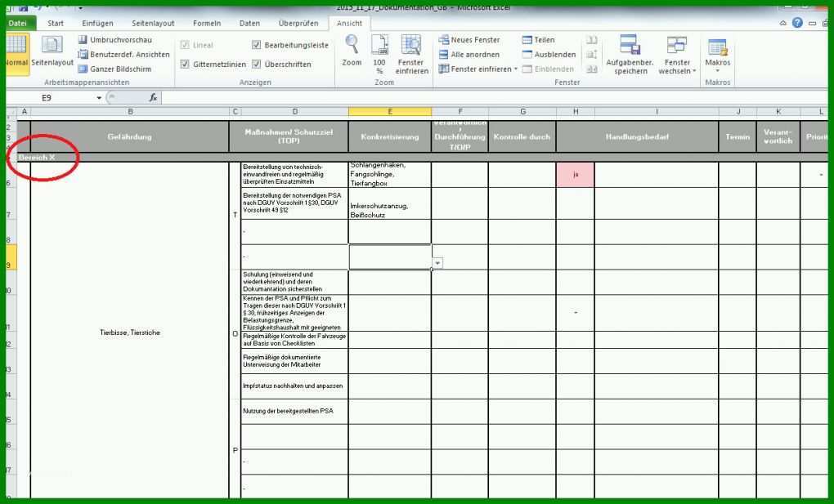Click Alle anordnen to arrange windows

pos(469,54)
